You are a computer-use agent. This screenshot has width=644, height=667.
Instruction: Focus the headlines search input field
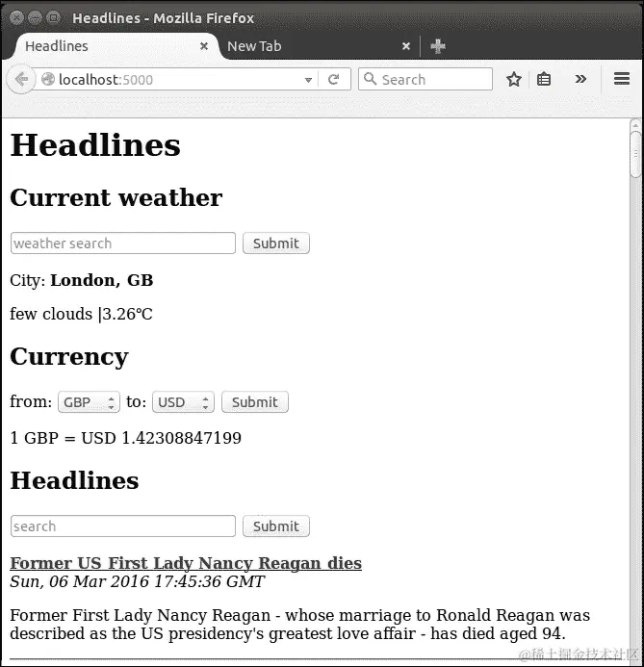click(x=123, y=526)
